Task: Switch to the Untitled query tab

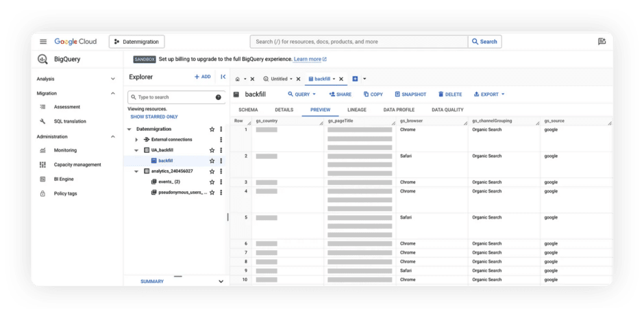Action: pos(278,79)
